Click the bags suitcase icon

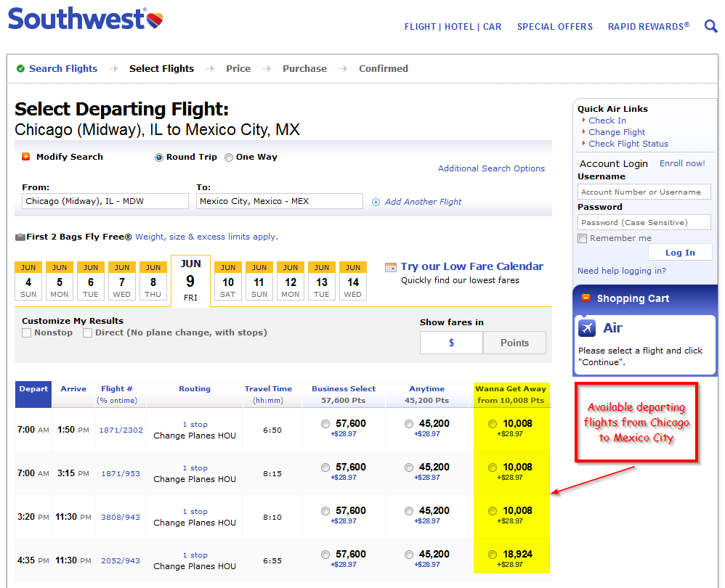20,237
